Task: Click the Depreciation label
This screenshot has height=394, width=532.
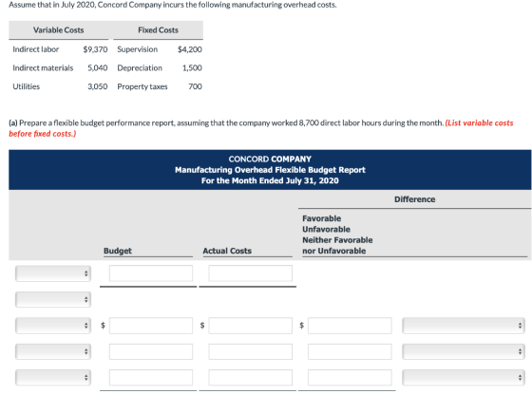Action: tap(140, 67)
